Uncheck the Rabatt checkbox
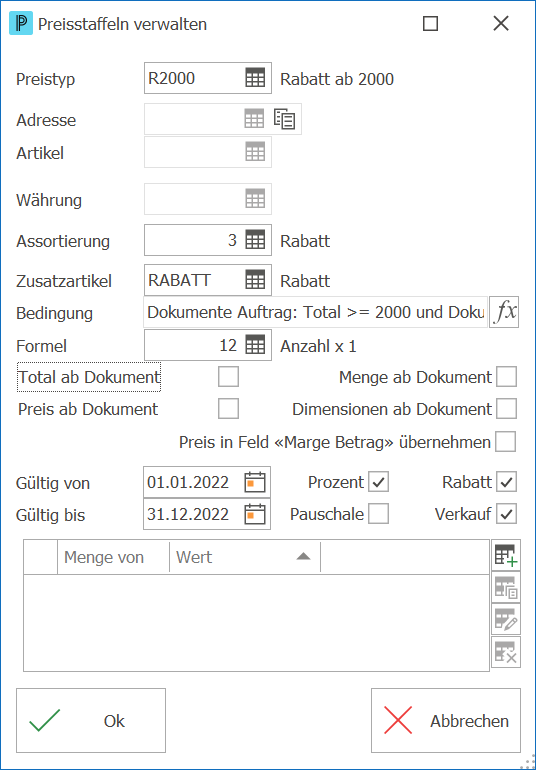The height and width of the screenshot is (770, 536). (x=506, y=482)
